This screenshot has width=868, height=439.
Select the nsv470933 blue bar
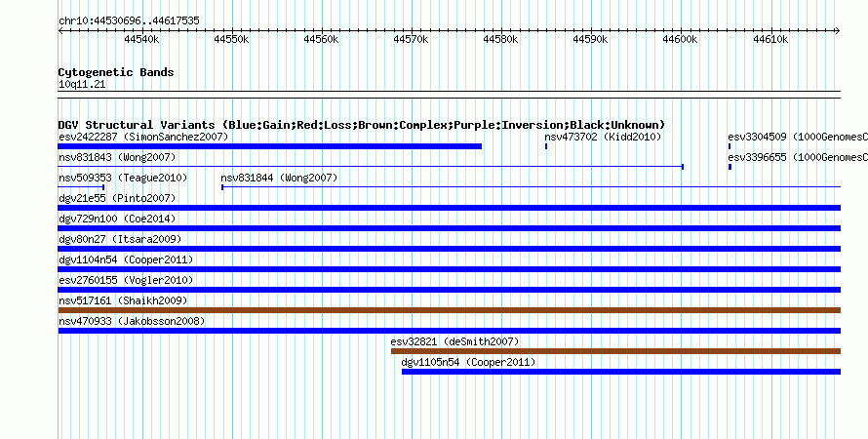pyautogui.click(x=450, y=331)
